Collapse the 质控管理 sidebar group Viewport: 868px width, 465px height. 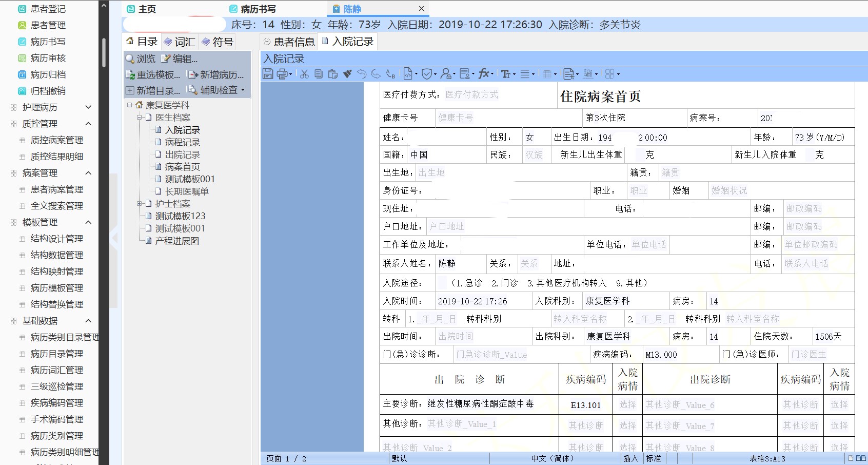[88, 124]
